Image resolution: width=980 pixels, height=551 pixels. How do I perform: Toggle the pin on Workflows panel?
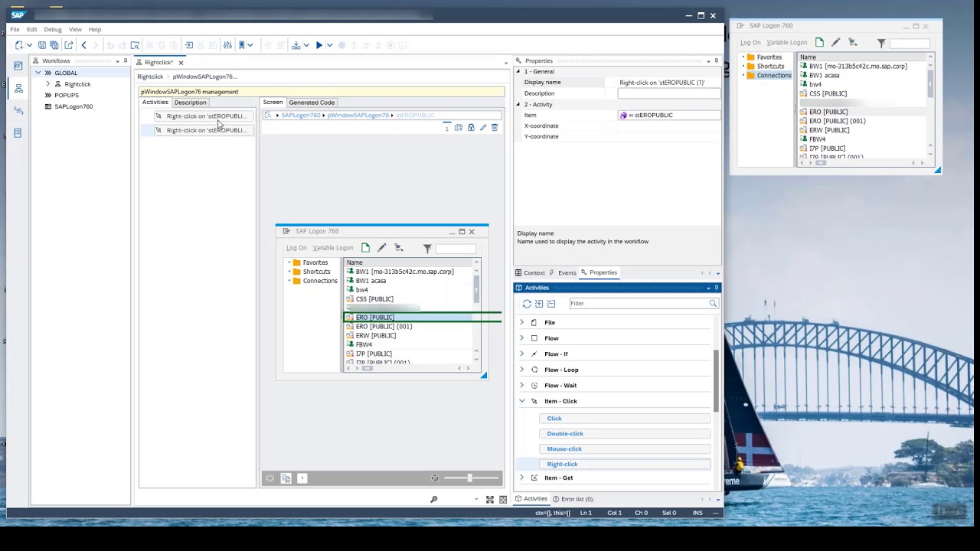coord(126,61)
